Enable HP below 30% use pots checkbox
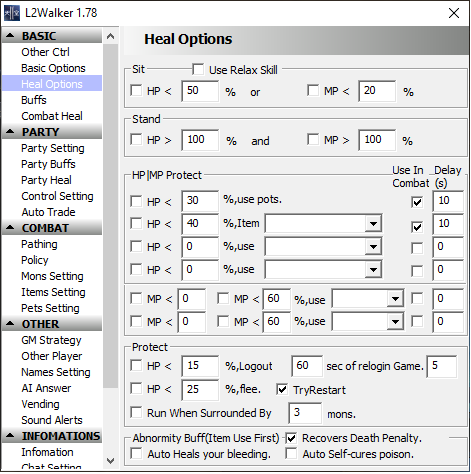 [x=136, y=201]
